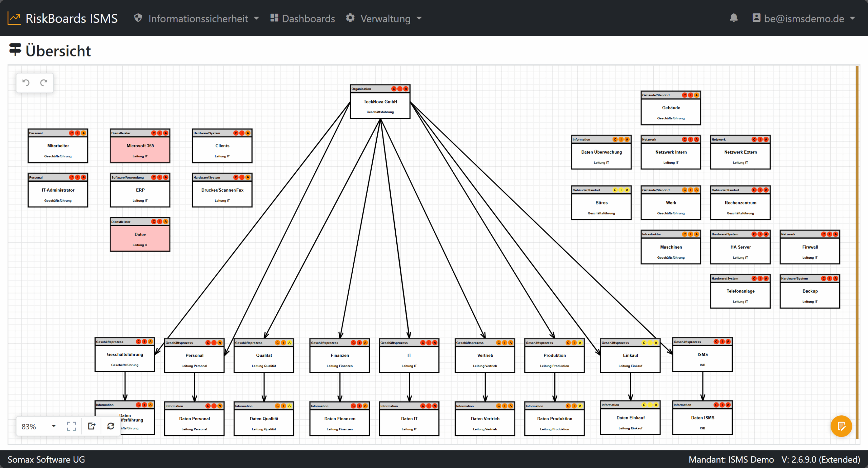Viewport: 868px width, 468px height.
Task: Click the export diagram icon in the bottom toolbar
Action: click(92, 426)
